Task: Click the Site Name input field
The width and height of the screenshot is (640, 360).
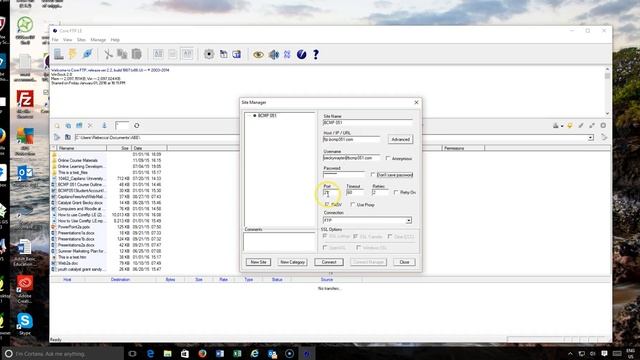Action: [367, 122]
